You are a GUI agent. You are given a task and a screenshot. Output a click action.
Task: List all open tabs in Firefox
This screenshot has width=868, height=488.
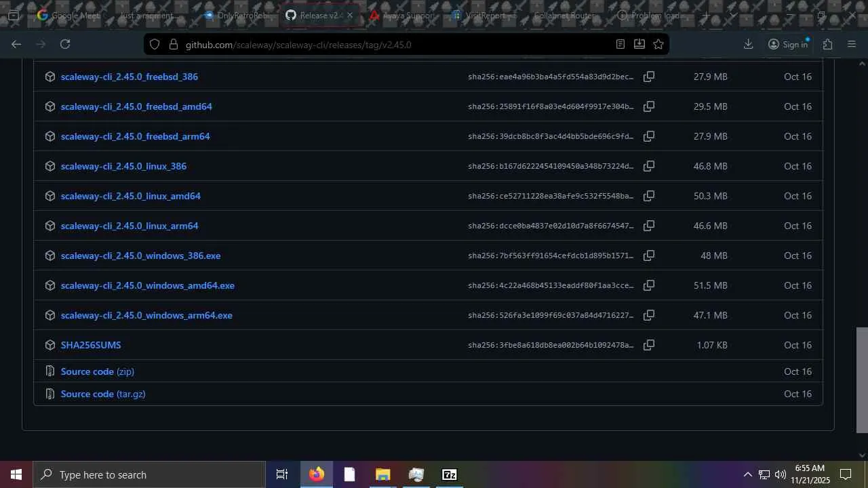pyautogui.click(x=733, y=15)
